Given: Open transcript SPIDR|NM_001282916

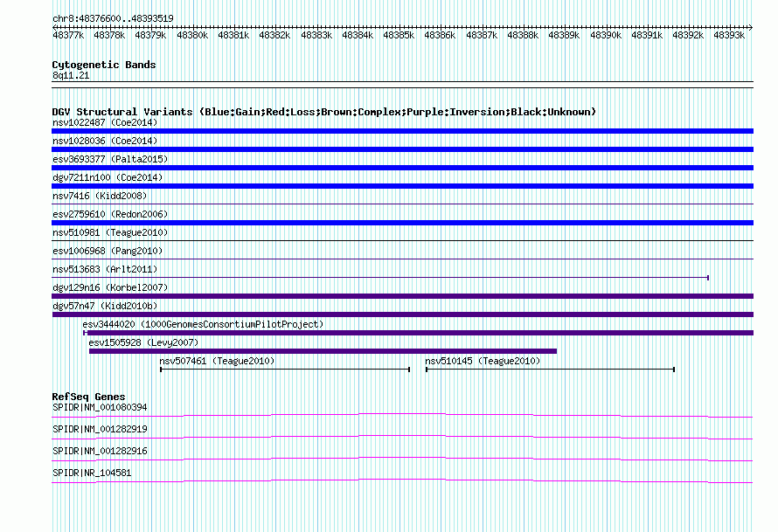Looking at the screenshot, I should tap(100, 451).
